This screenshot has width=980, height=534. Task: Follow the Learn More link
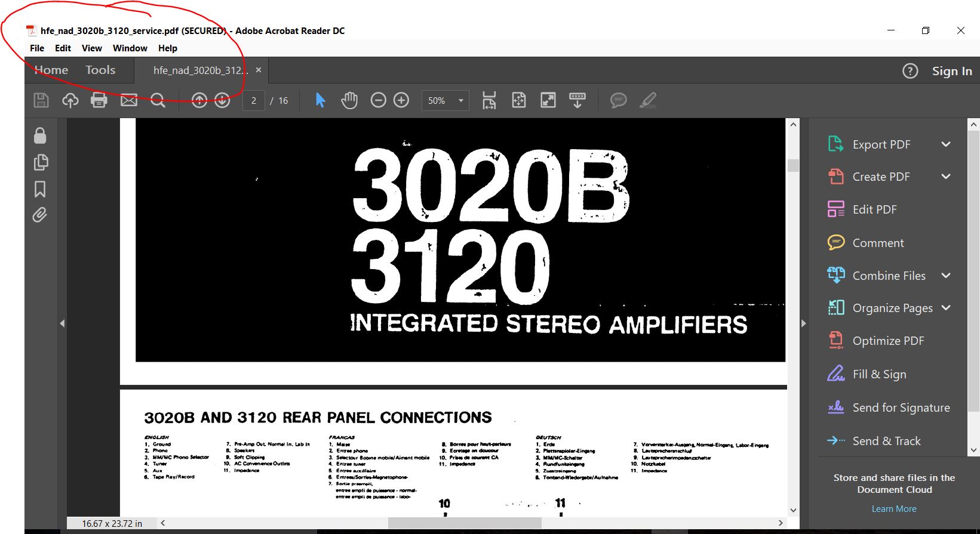(894, 509)
